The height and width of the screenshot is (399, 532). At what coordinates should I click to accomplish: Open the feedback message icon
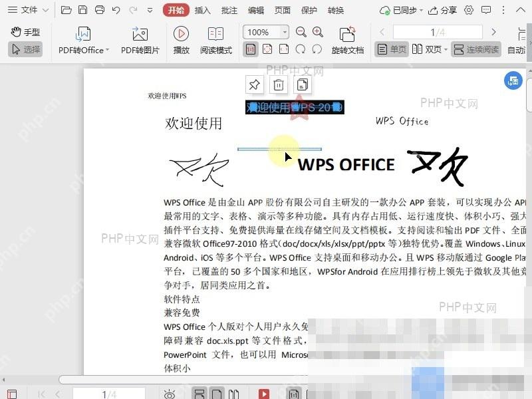[486, 10]
